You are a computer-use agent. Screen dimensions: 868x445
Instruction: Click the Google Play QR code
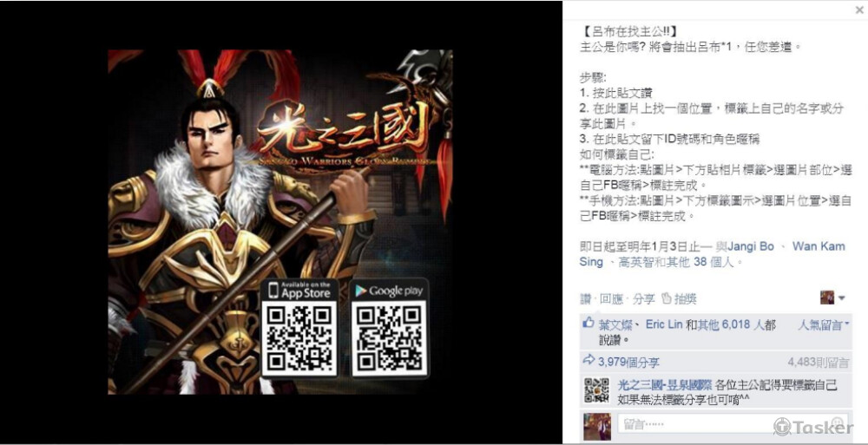click(390, 338)
